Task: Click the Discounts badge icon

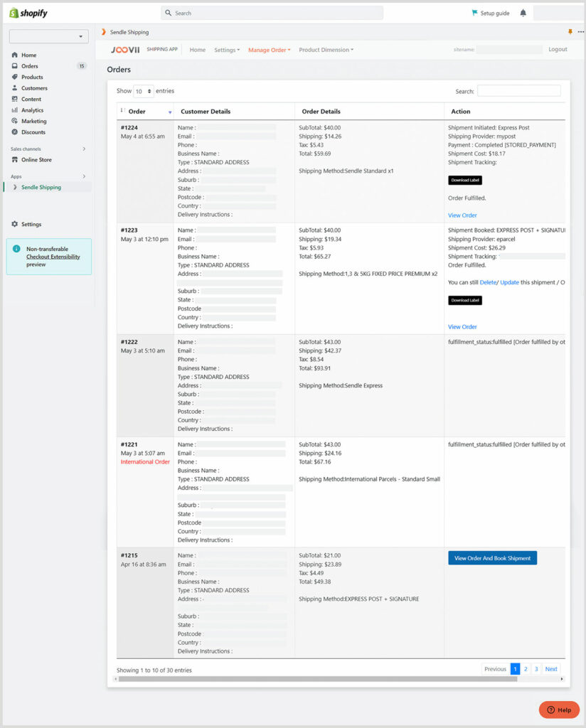Action: (x=14, y=132)
